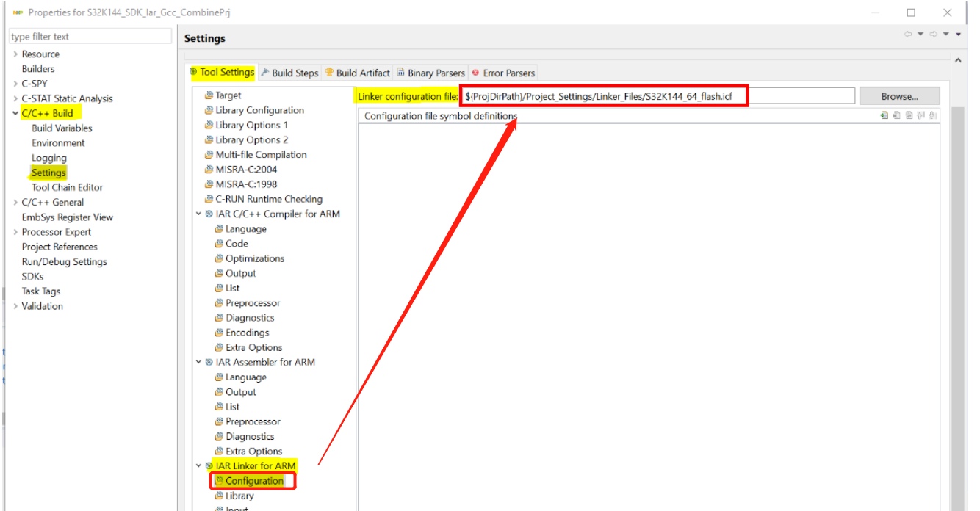Select the MISRA-C:2004 settings node
Viewport: 980px width, 511px height.
click(x=248, y=169)
